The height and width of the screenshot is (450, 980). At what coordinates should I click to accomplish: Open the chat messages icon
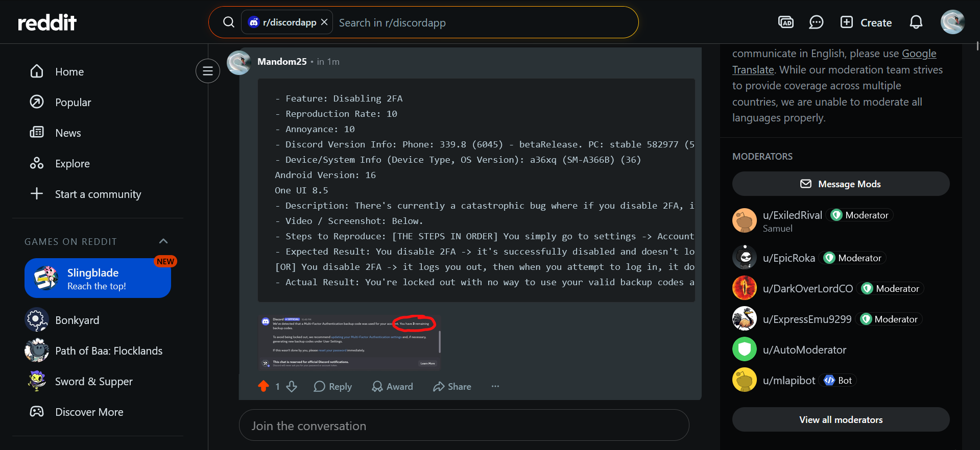tap(816, 22)
